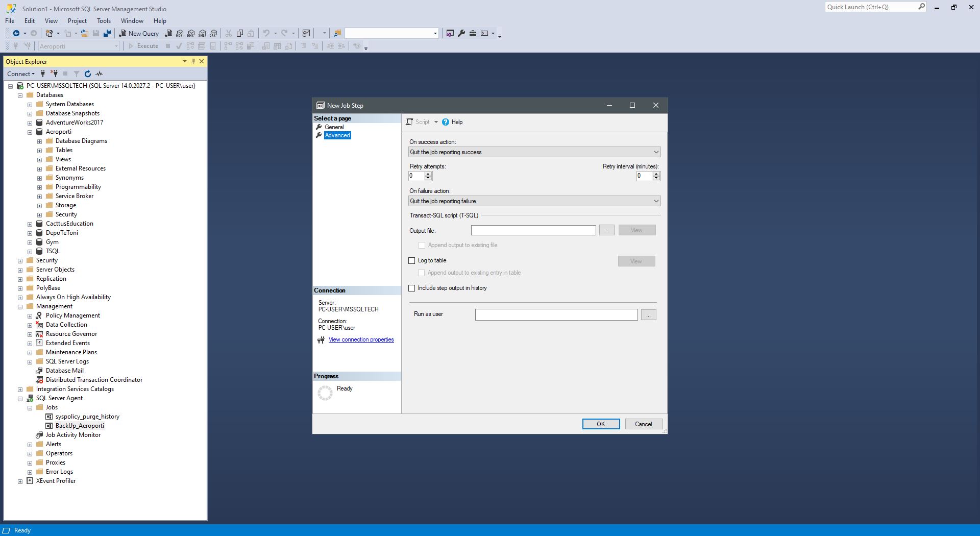Open the Window menu

tap(132, 21)
